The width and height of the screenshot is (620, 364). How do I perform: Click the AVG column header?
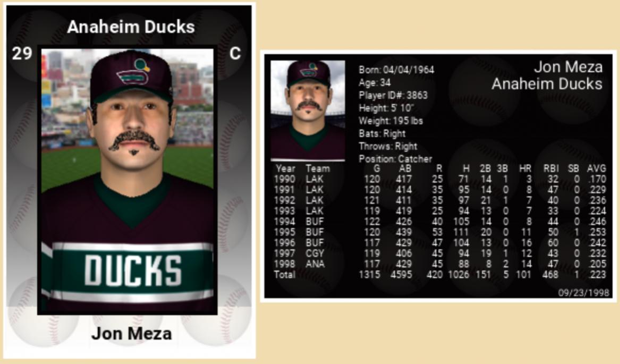[596, 168]
